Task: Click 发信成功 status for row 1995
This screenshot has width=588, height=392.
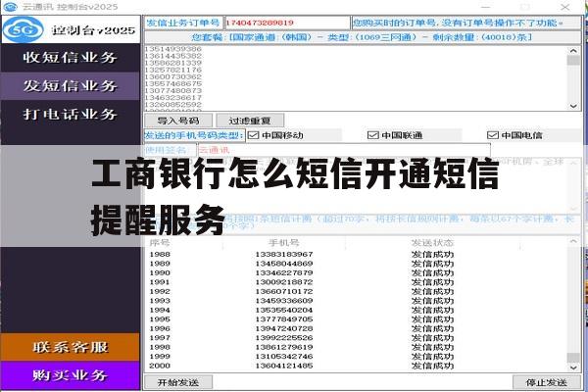Action: (432, 319)
